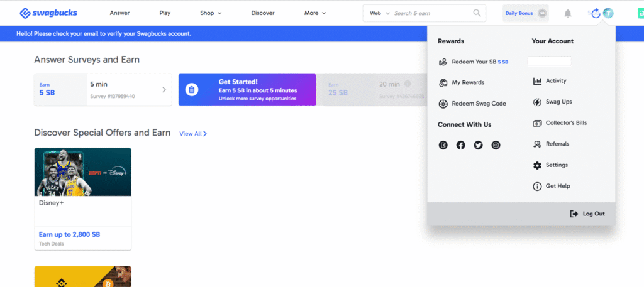Screen dimensions: 644x287
Task: Expand the More dropdown menu
Action: click(x=314, y=13)
